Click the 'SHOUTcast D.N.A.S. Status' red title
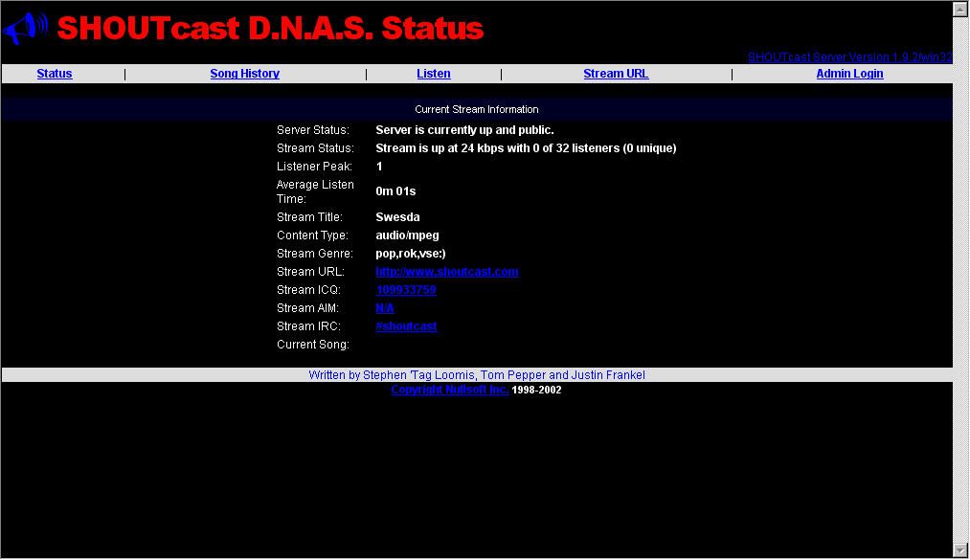 (x=270, y=29)
